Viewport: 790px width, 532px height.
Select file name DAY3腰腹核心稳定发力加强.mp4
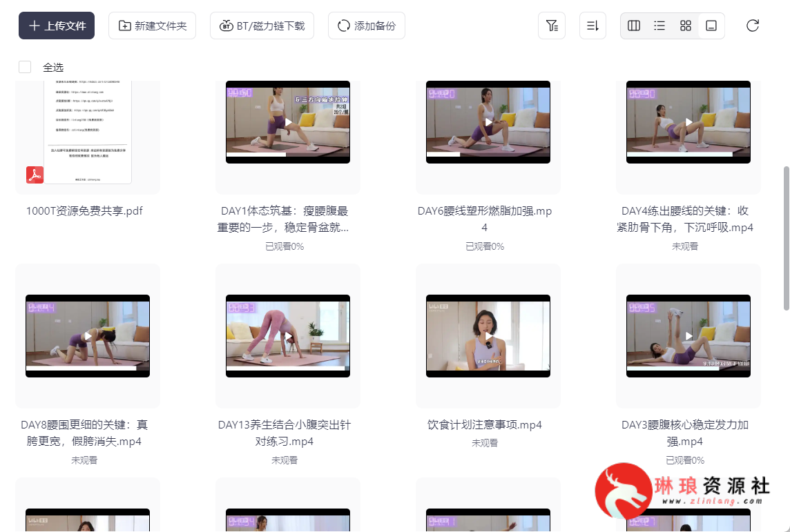[x=685, y=433]
